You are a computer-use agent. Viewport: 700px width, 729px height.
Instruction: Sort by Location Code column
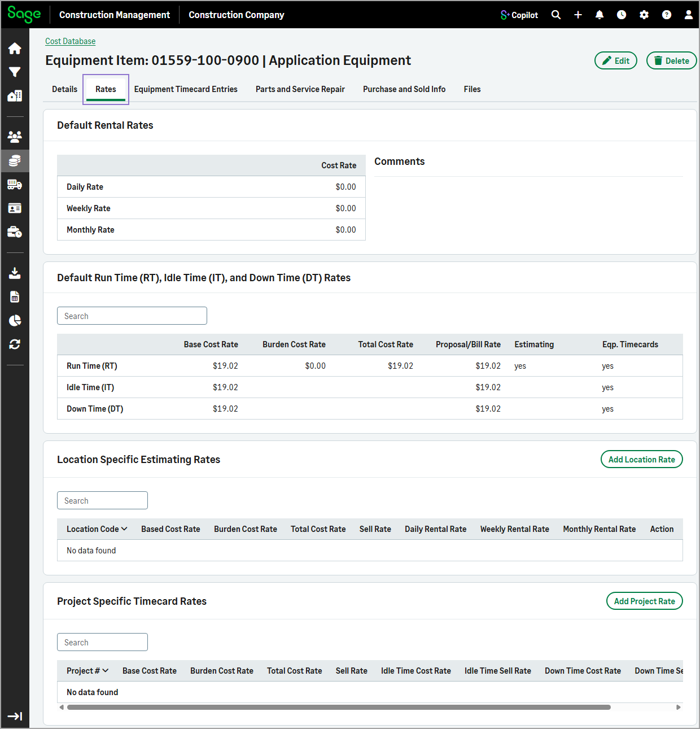click(97, 529)
